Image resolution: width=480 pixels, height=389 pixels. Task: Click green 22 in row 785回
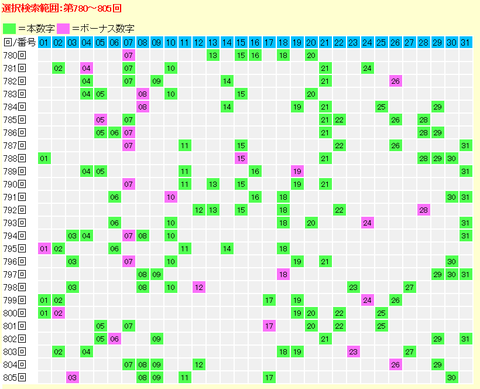[339, 120]
